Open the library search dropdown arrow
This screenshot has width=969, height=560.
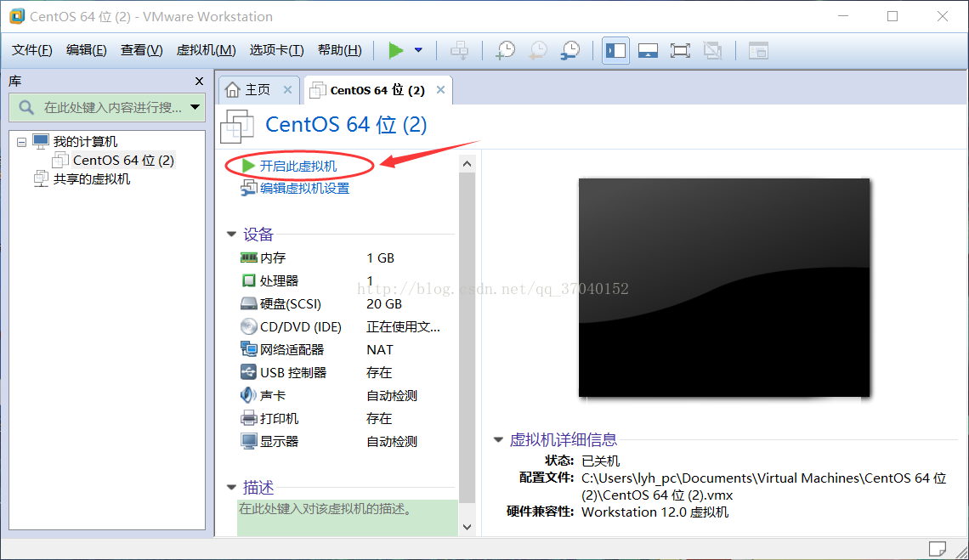coord(195,108)
